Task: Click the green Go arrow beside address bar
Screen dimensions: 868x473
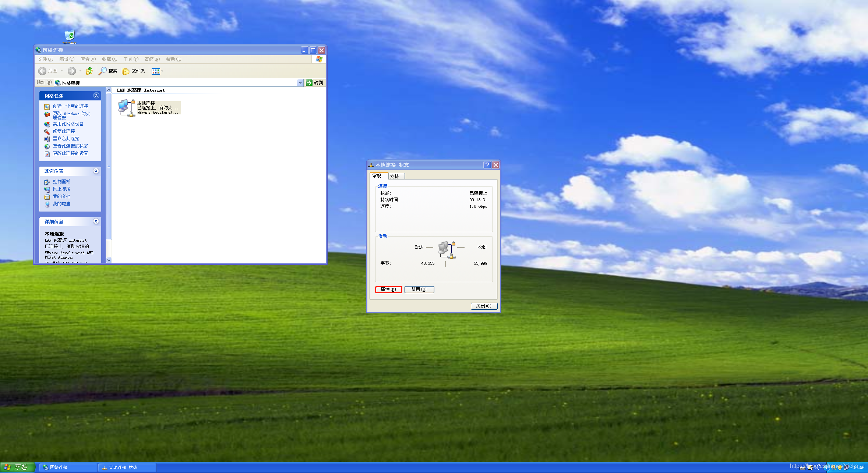Action: [309, 83]
